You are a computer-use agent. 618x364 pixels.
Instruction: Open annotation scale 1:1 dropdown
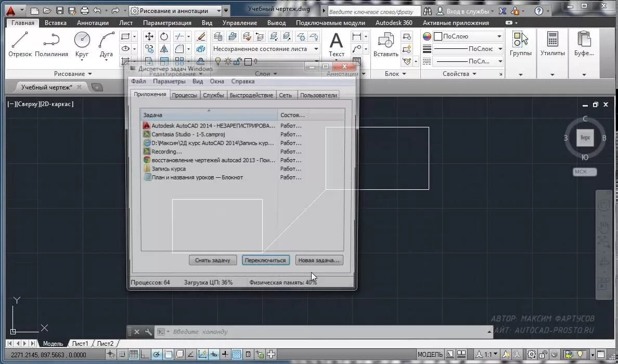[487, 354]
